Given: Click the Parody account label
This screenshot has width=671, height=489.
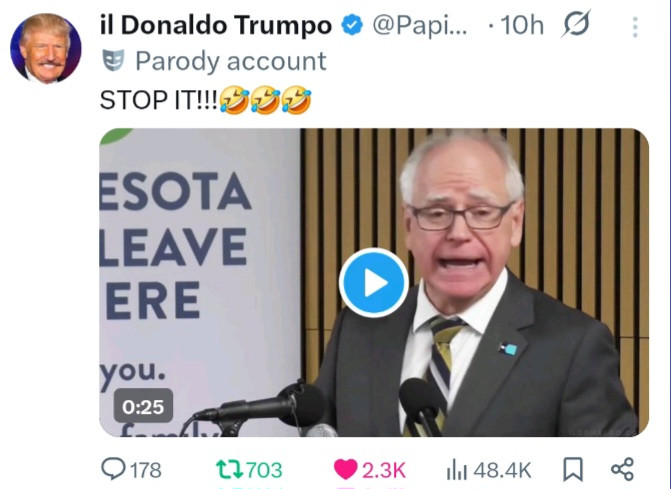Looking at the screenshot, I should click(231, 61).
